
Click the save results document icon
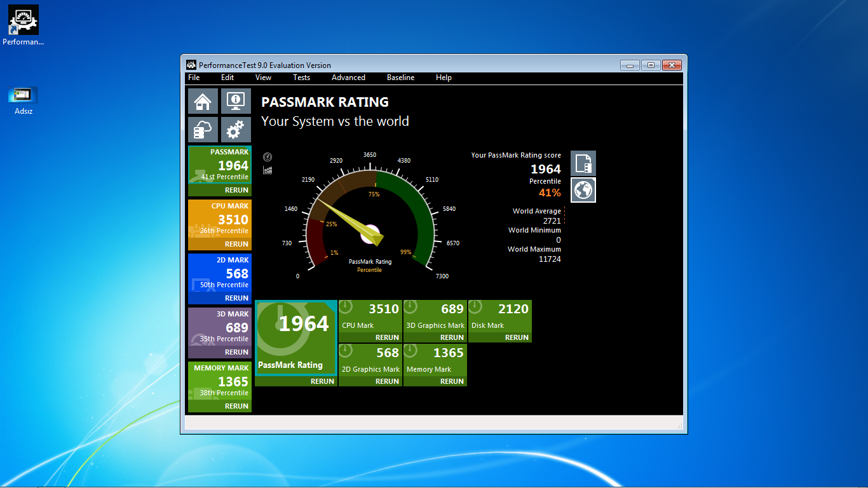(x=583, y=163)
